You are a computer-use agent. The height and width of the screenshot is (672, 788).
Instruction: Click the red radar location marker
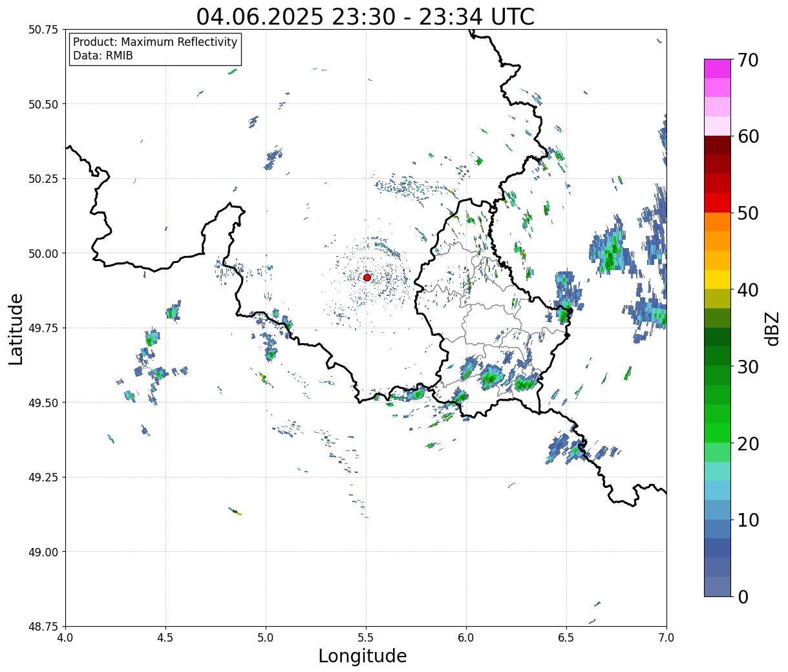(367, 277)
